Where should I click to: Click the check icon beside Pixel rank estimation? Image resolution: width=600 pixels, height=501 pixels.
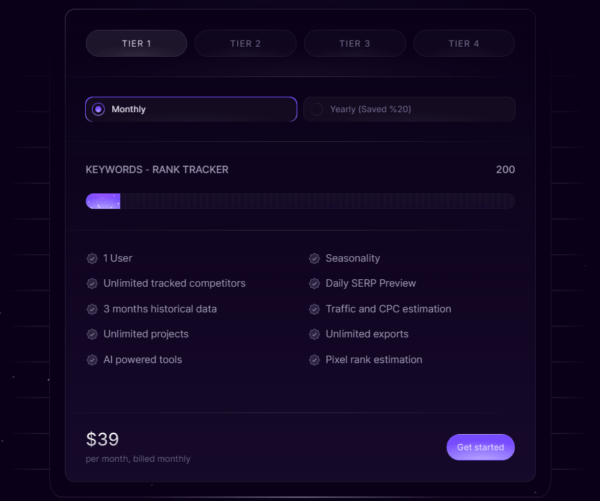(x=315, y=359)
